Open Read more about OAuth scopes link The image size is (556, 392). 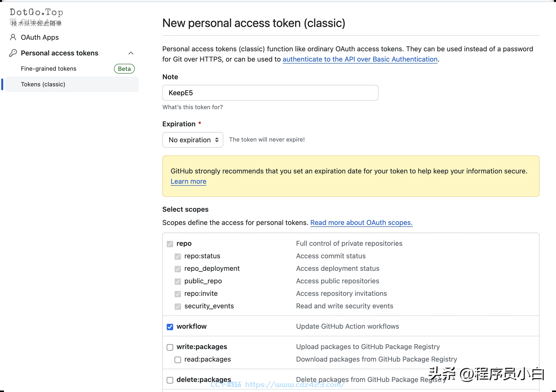click(361, 222)
